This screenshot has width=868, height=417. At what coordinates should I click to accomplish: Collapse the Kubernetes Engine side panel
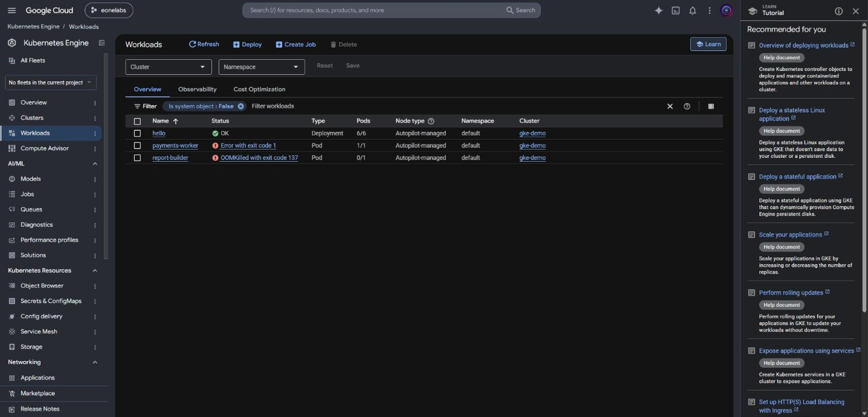point(101,43)
